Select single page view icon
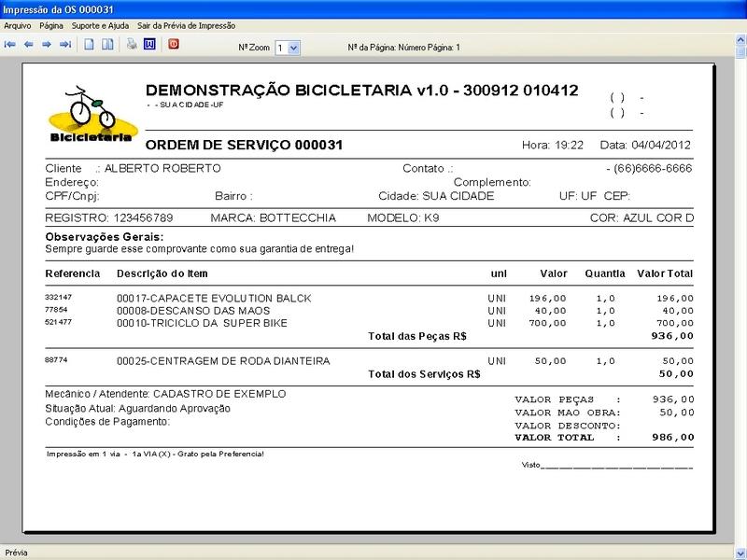This screenshot has width=747, height=560. 90,44
